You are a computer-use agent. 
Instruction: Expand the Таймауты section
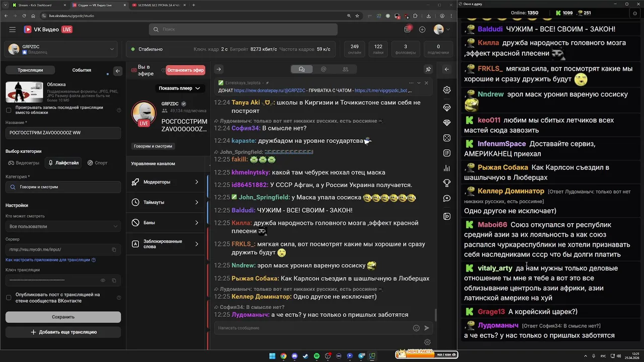coord(166,202)
